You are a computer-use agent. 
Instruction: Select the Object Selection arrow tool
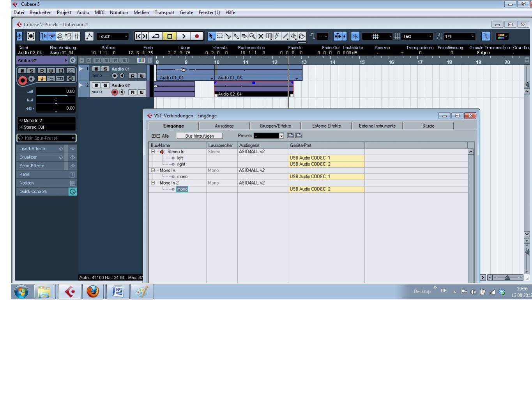(212, 36)
